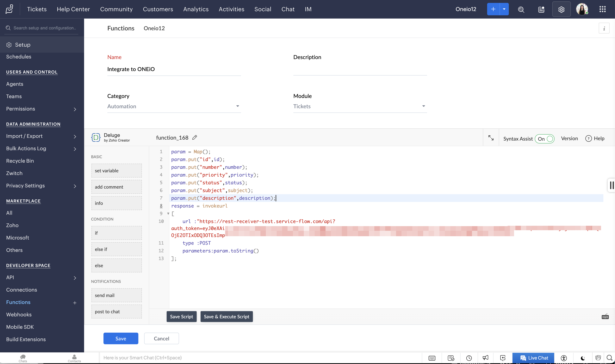
Task: Insert the add comment block
Action: (x=117, y=187)
